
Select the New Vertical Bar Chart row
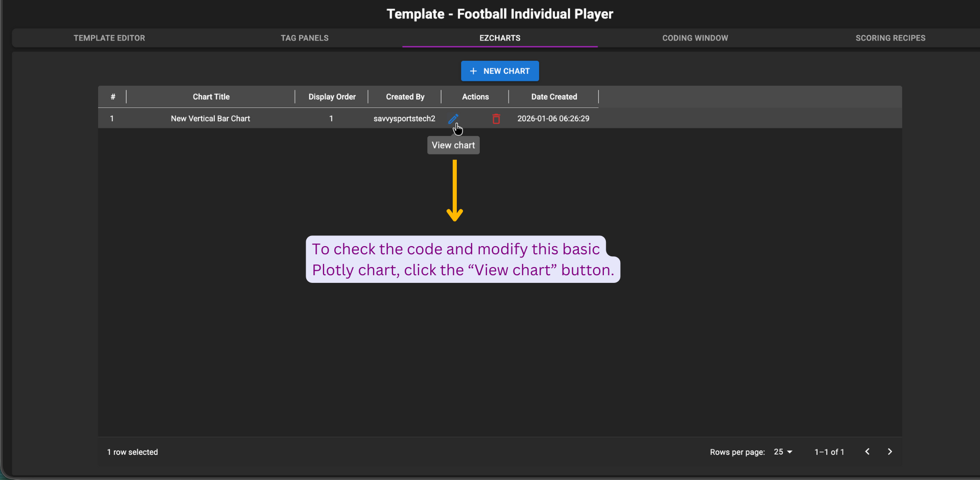[x=210, y=118]
